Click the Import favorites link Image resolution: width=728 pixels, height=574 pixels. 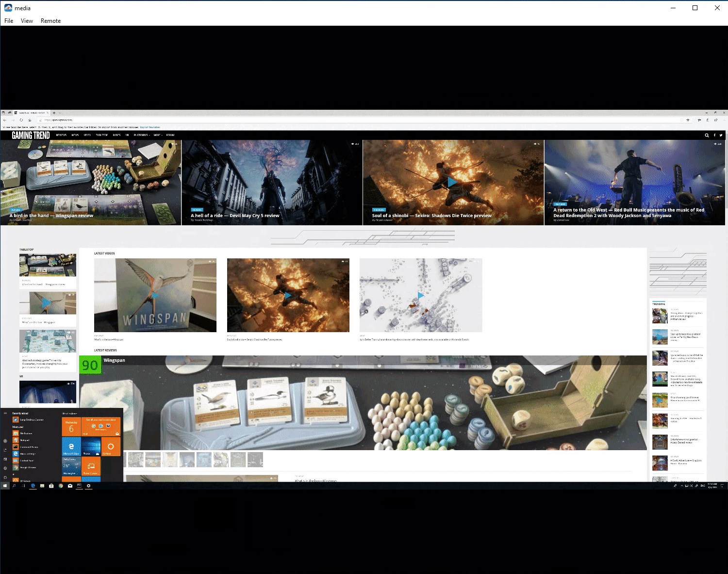click(150, 127)
